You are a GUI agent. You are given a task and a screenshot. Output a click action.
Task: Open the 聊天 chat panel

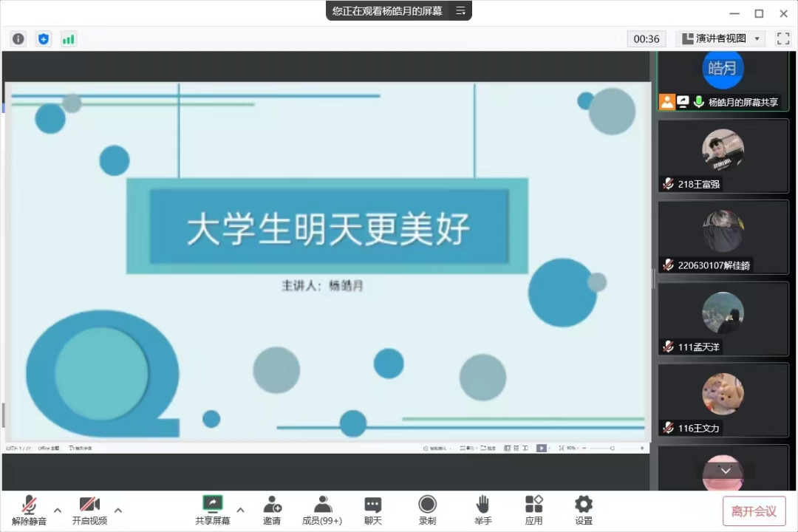pyautogui.click(x=373, y=510)
